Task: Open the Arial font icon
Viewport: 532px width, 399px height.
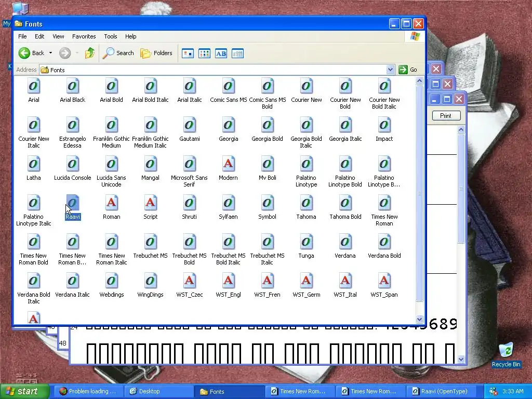Action: click(x=34, y=86)
